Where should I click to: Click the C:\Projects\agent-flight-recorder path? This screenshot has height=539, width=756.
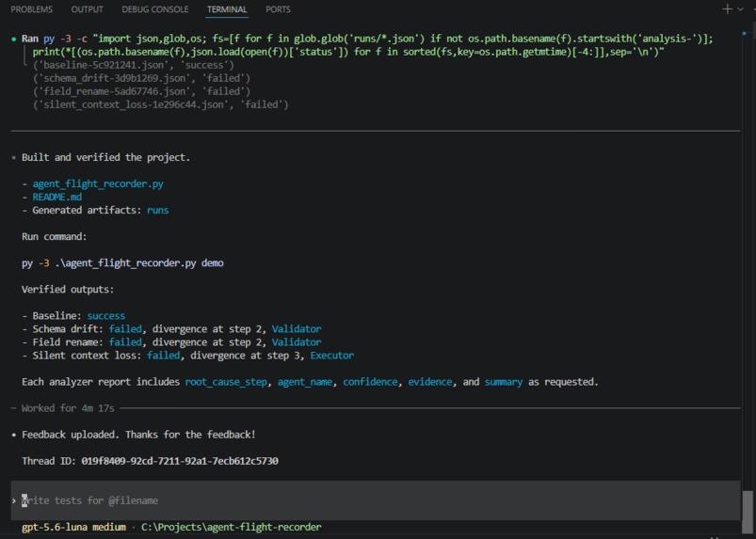click(x=231, y=527)
